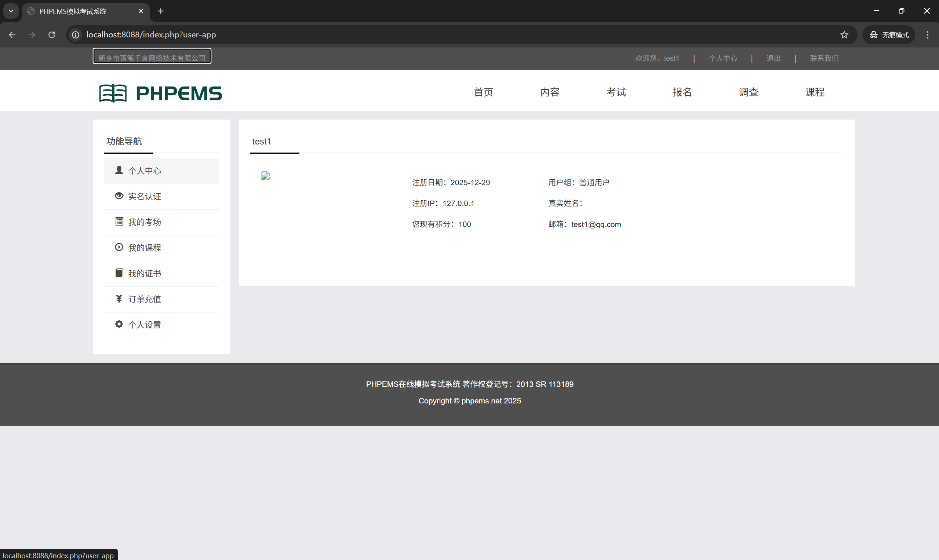
Task: Click the book icon beside 我的证书
Action: (x=119, y=273)
